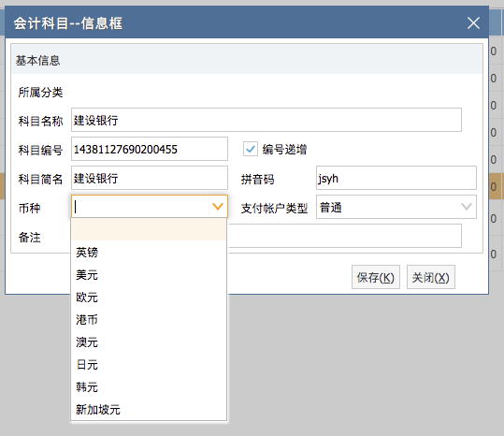Click the 备注 notes field
Screen dimensions: 504x436
point(344,236)
